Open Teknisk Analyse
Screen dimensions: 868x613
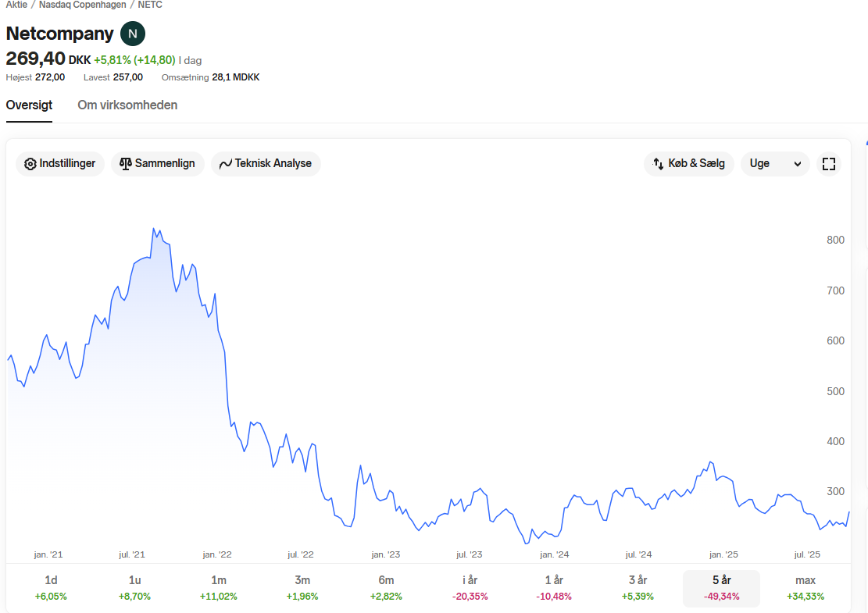[x=266, y=164]
